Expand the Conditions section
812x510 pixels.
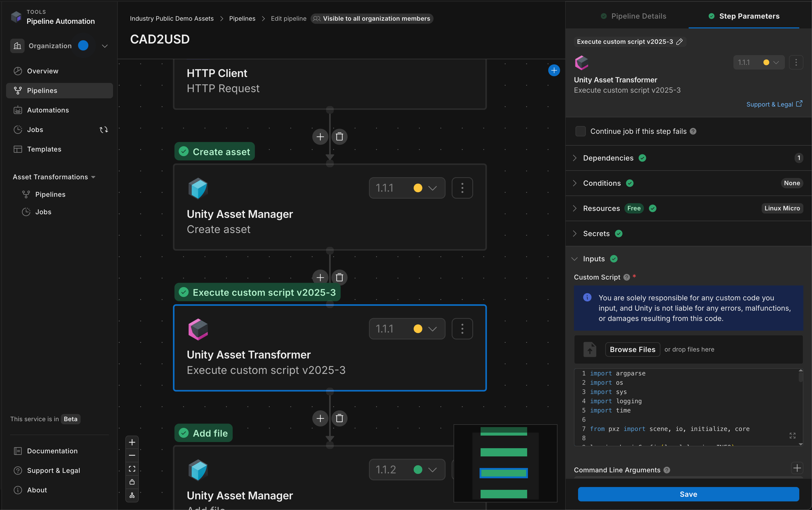(x=688, y=183)
